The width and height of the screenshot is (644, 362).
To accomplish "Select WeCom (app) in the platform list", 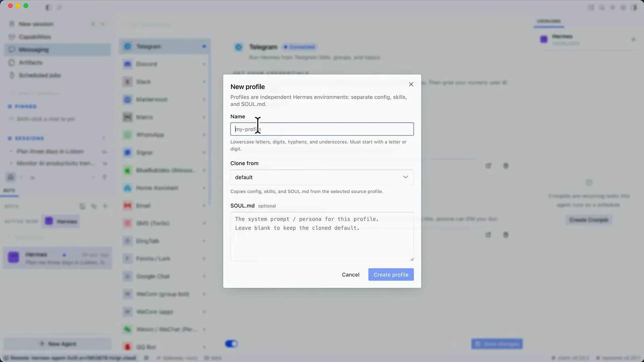I will click(165, 312).
